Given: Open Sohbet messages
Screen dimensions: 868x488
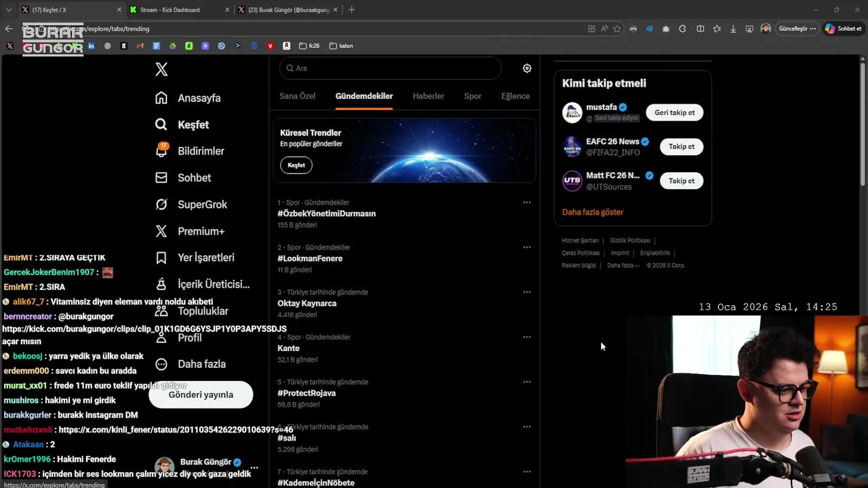Looking at the screenshot, I should coord(182,178).
